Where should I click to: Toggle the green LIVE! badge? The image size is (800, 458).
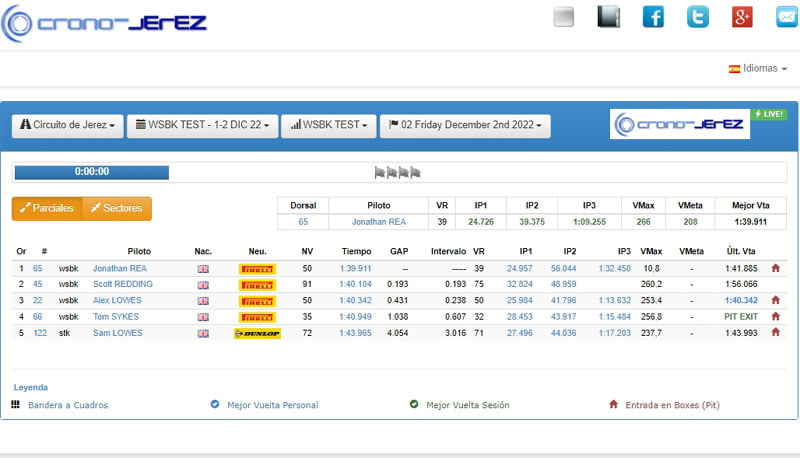pos(768,114)
